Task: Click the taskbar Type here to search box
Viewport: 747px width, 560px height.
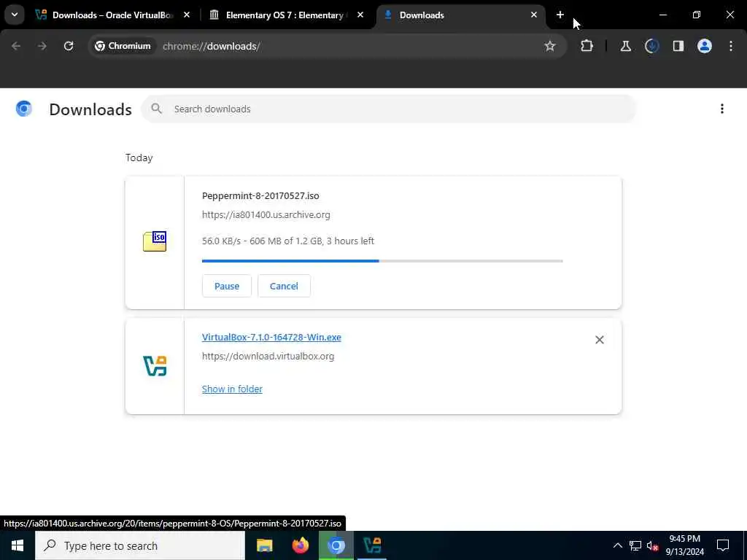Action: coord(140,545)
